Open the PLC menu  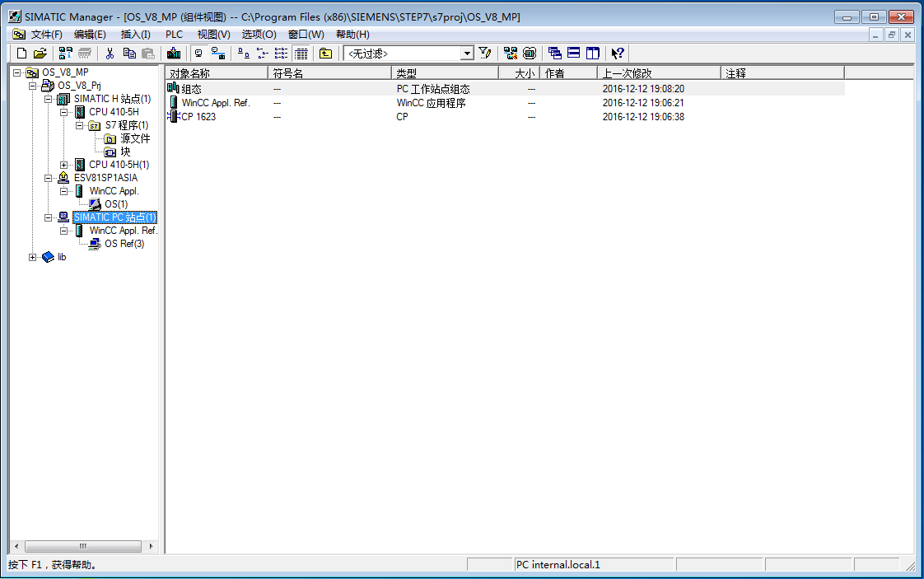(174, 35)
